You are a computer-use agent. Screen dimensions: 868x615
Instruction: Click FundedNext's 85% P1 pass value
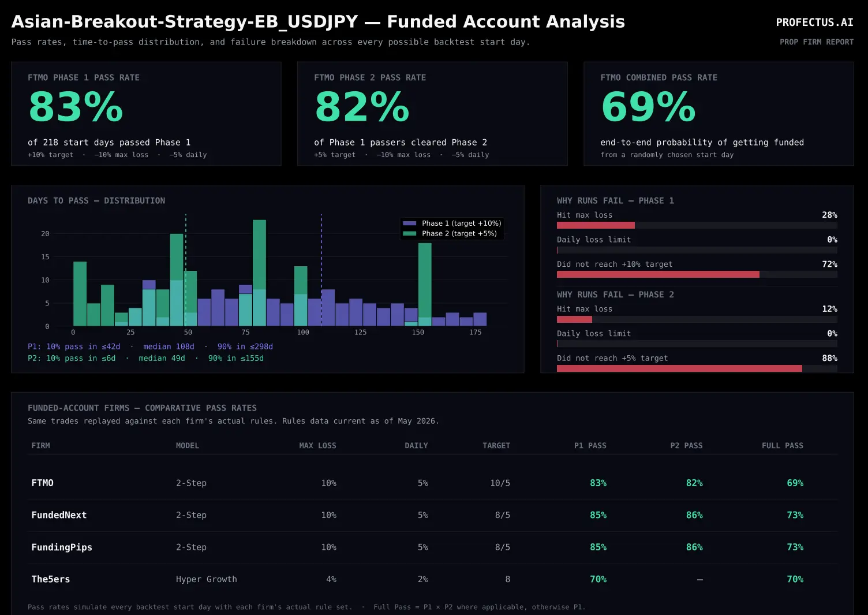(598, 515)
